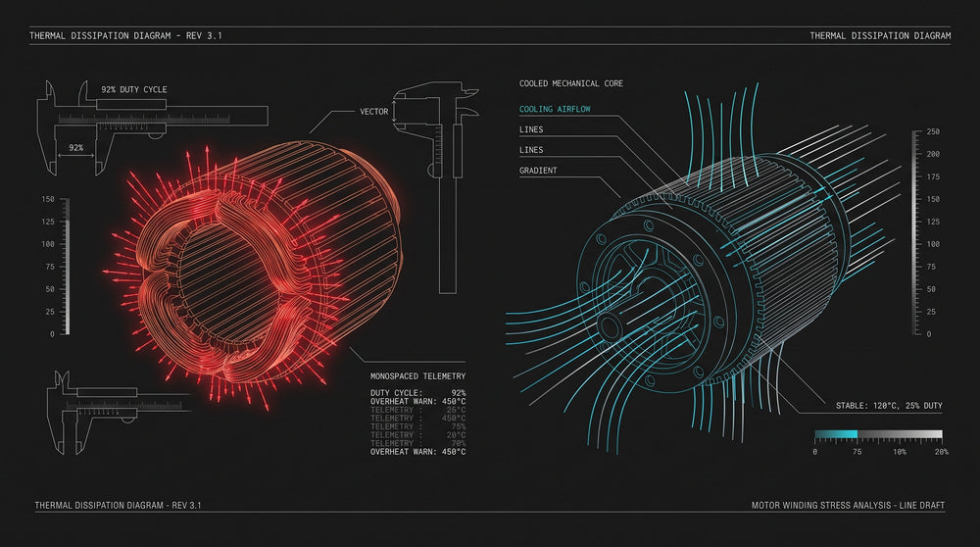The image size is (980, 547).
Task: Click the "10%" tick label under the gradient bar
Action: click(900, 451)
